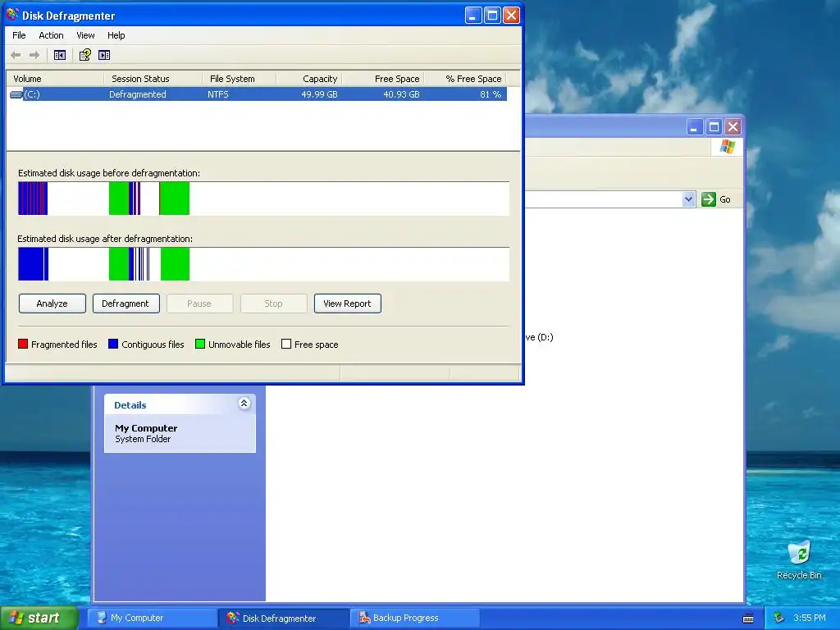
Task: Sort by Volume column header
Action: point(55,79)
